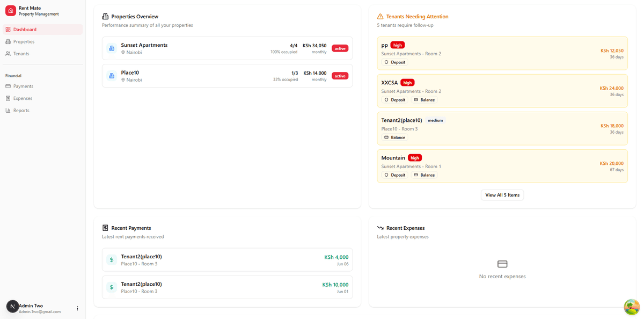This screenshot has height=319, width=644.
Task: Open the three-dot menu next to Admin Two
Action: 77,308
